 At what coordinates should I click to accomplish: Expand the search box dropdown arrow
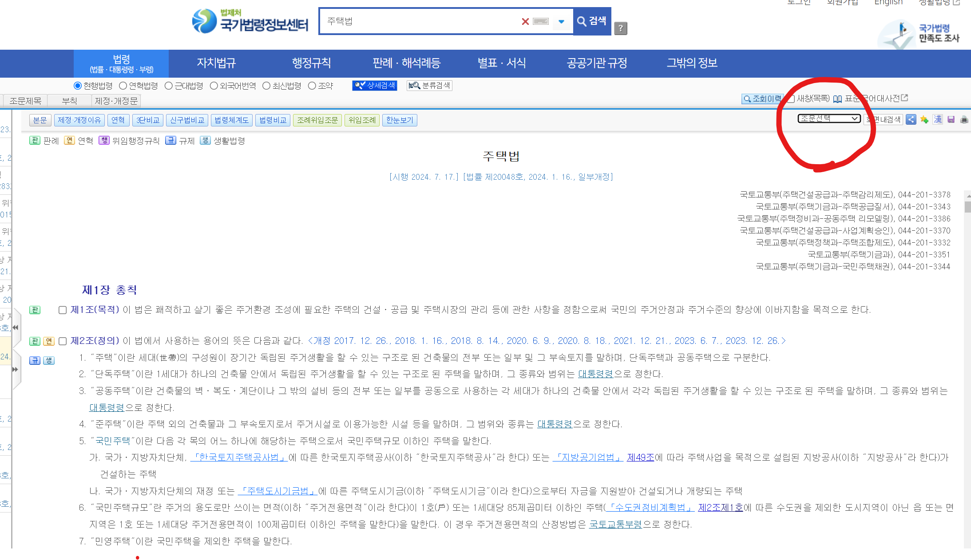click(x=561, y=21)
